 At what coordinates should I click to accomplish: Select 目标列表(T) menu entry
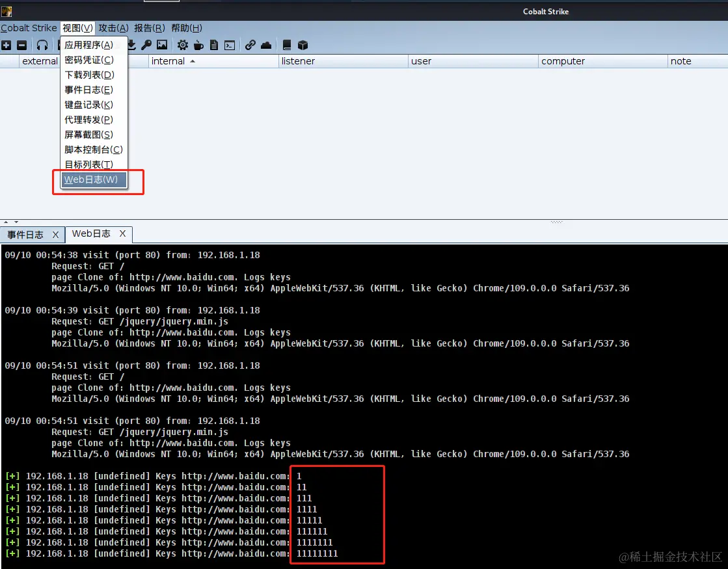click(94, 165)
